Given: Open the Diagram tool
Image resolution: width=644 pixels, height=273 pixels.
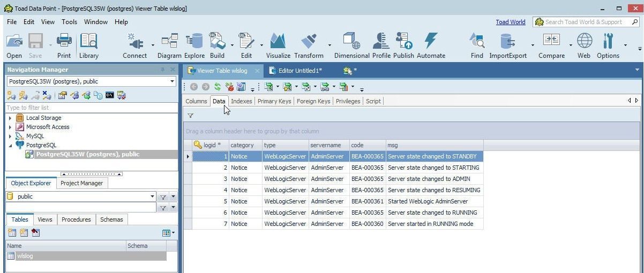Looking at the screenshot, I should [169, 45].
